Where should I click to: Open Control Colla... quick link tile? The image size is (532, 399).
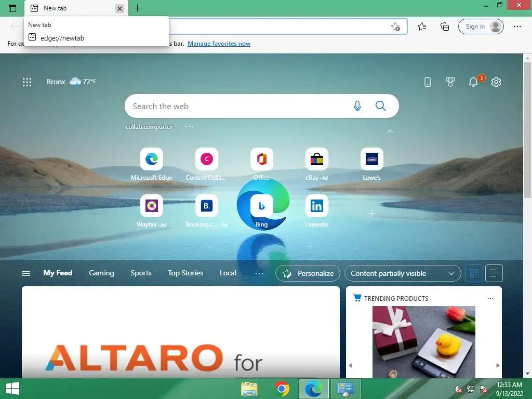click(x=206, y=164)
